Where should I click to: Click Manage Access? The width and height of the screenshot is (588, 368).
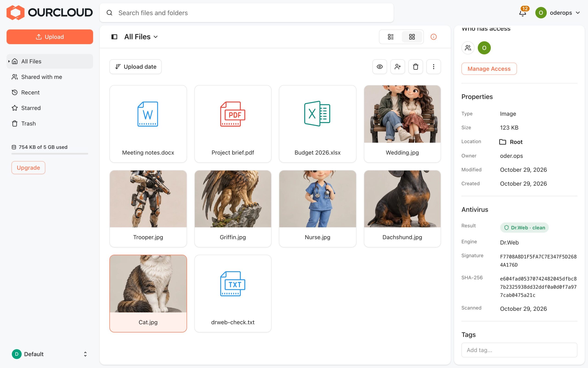pos(489,69)
